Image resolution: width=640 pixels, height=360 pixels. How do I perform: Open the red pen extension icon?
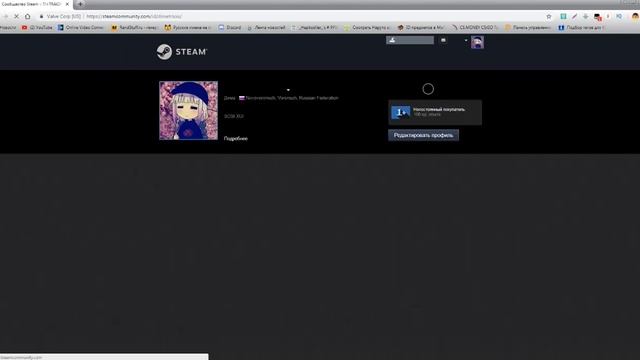point(574,16)
